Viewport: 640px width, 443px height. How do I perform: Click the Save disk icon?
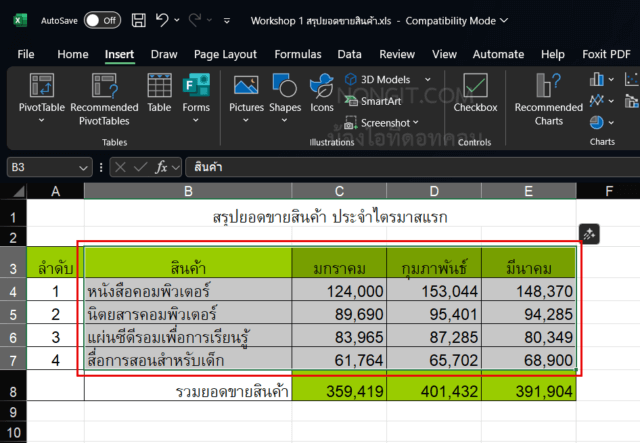[x=138, y=20]
